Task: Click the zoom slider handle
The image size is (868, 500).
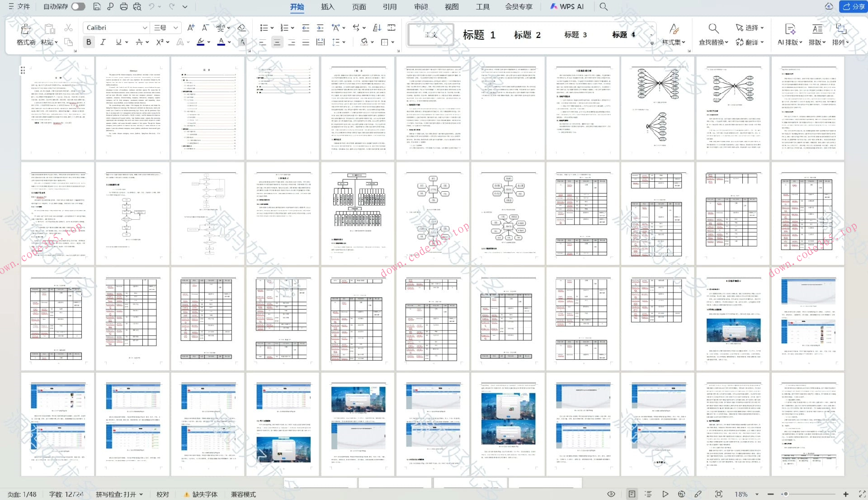Action: tap(786, 494)
